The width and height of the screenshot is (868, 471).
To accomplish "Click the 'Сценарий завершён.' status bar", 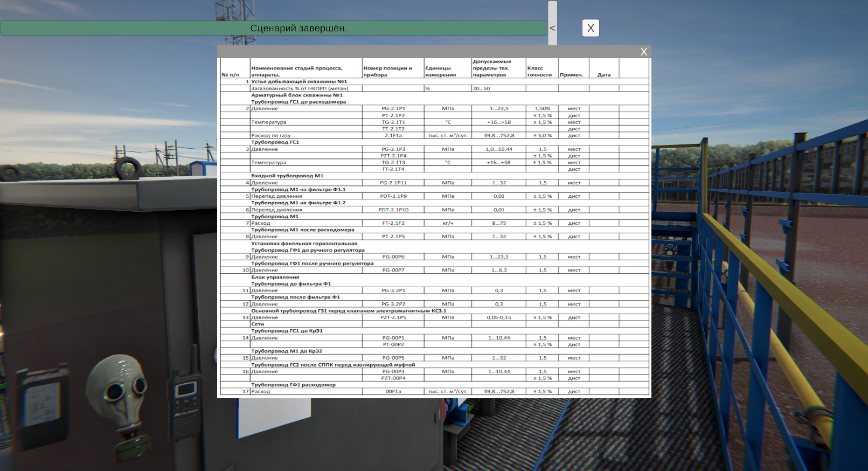I will (274, 28).
